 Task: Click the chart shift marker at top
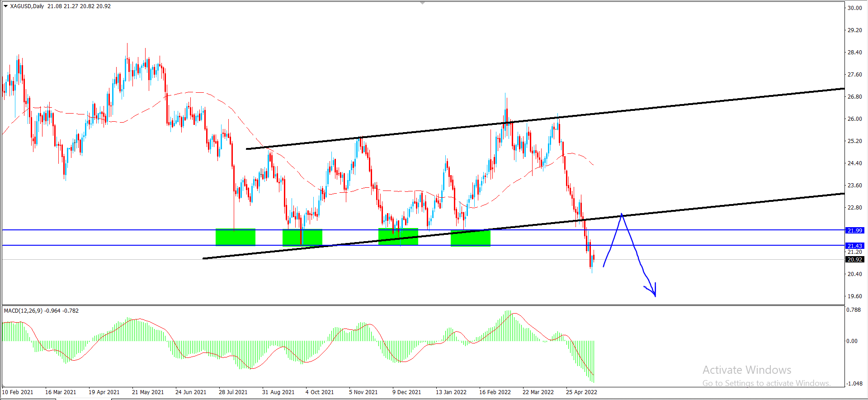tap(422, 3)
